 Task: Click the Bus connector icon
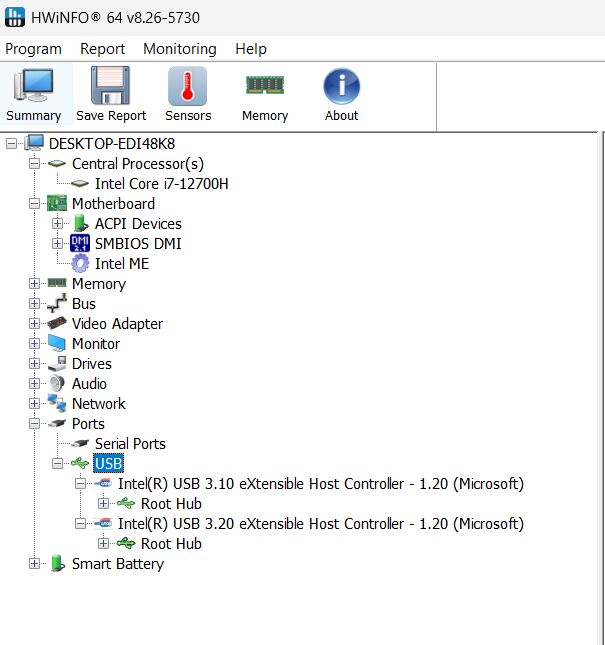tap(57, 303)
